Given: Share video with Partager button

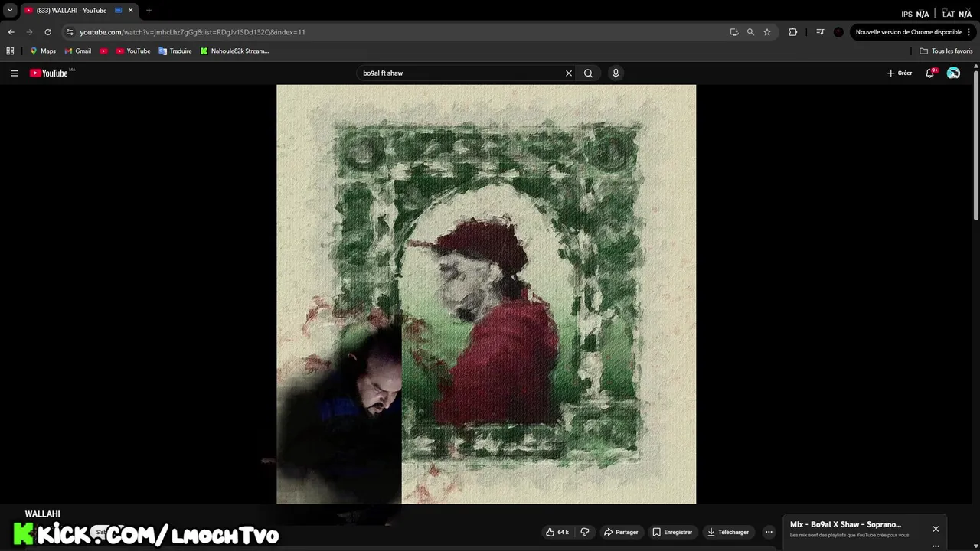Looking at the screenshot, I should (621, 532).
